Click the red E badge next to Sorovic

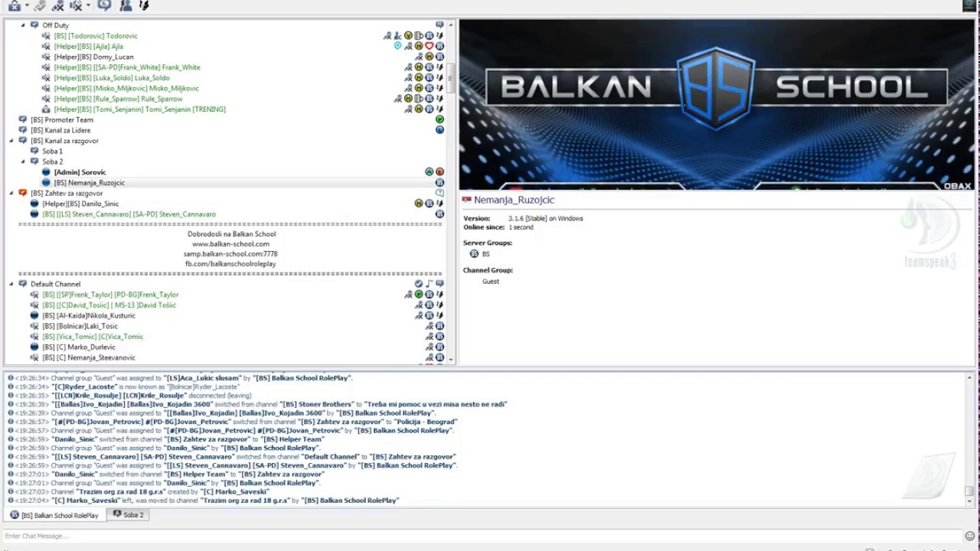(x=439, y=172)
